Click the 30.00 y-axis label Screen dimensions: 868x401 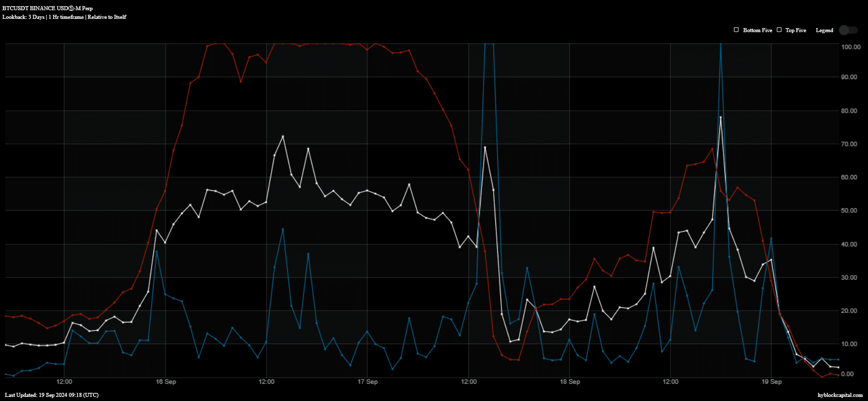(x=849, y=278)
